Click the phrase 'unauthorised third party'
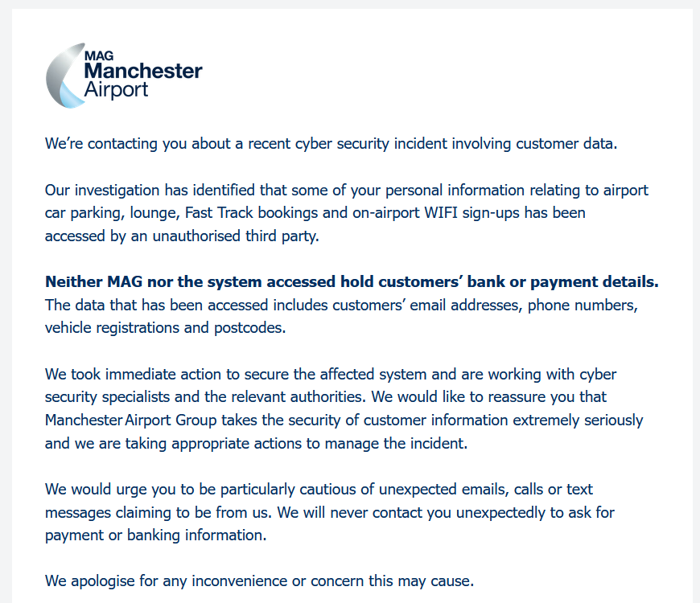Screen dimensions: 700x603 [x=236, y=236]
